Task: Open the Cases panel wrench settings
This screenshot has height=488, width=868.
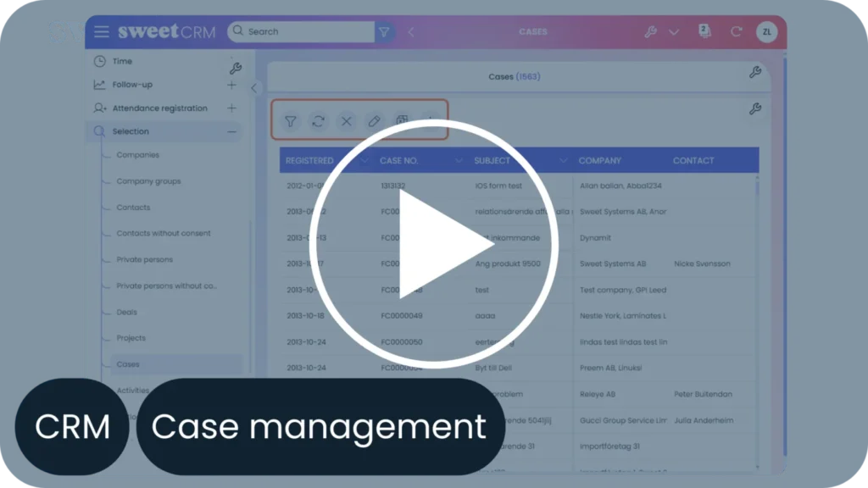Action: (755, 72)
